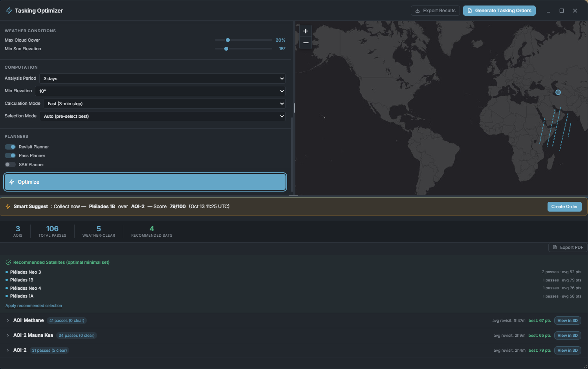Enable the SAR Planner switch
Image resolution: width=588 pixels, height=369 pixels.
coord(10,164)
